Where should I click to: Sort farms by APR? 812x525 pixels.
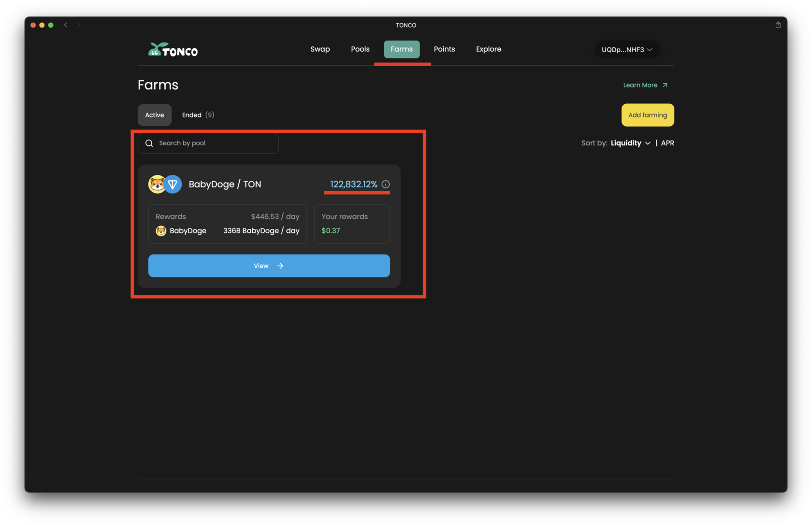pos(667,143)
